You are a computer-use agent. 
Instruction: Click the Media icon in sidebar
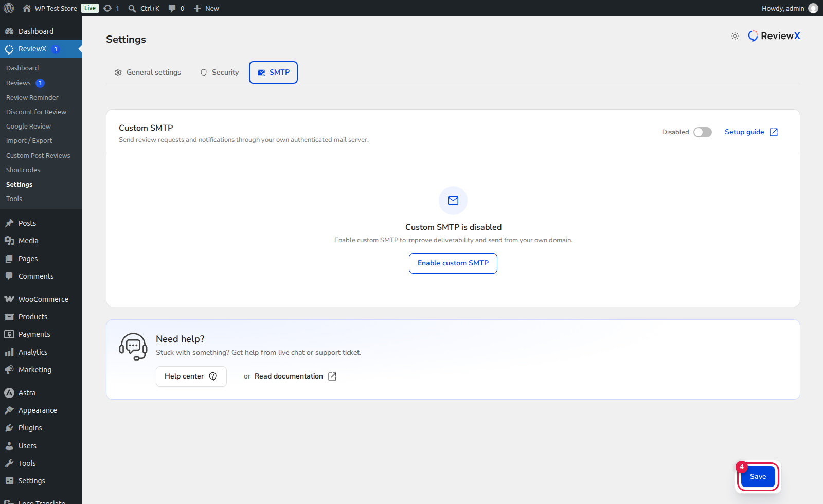point(9,241)
